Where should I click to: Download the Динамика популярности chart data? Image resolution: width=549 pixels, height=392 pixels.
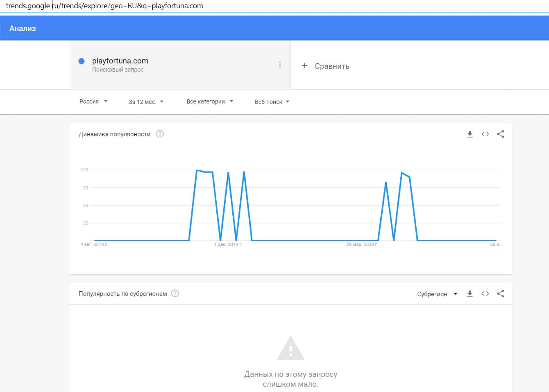tap(470, 134)
